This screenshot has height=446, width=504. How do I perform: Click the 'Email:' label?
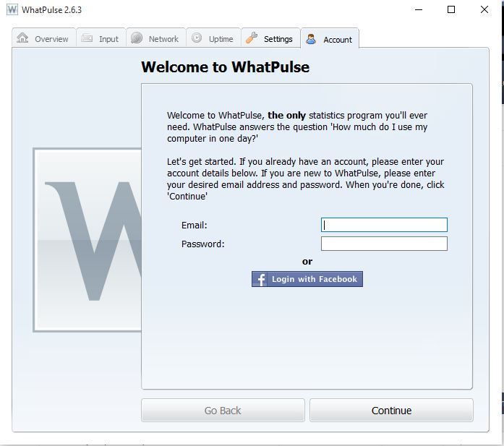(x=194, y=226)
